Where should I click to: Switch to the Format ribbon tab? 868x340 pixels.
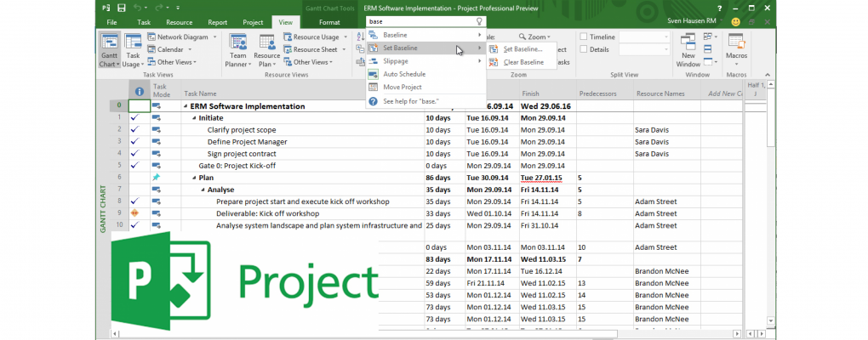(329, 22)
